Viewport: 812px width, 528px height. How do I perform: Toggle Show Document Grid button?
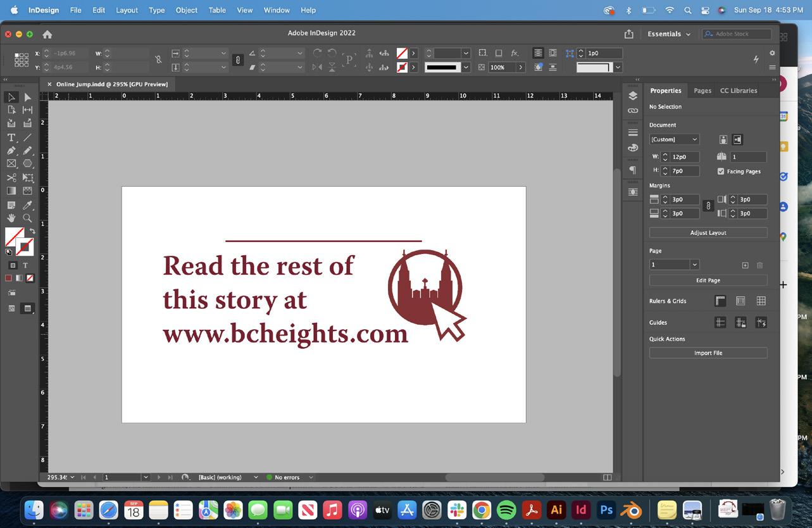click(761, 301)
